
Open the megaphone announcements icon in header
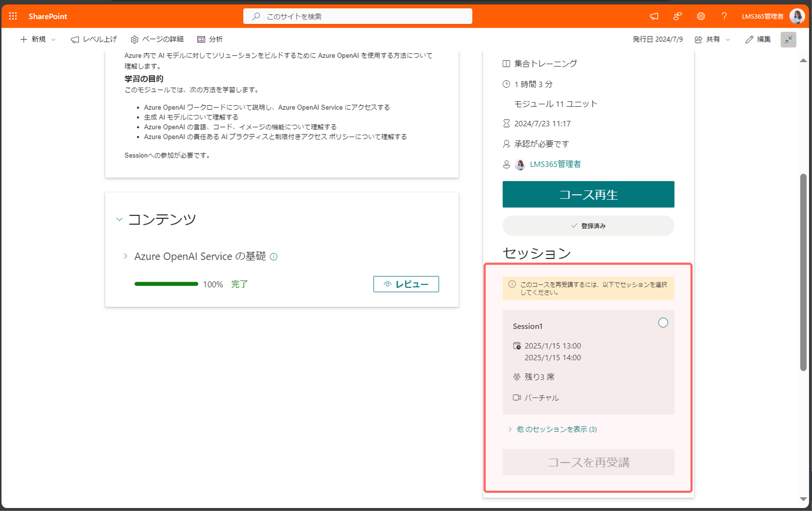pos(654,16)
